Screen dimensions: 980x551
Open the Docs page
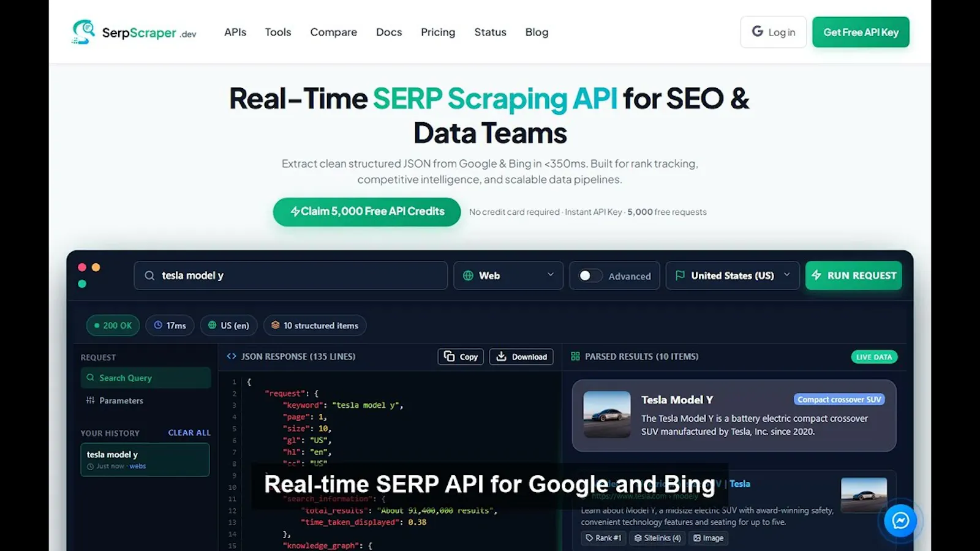(389, 32)
